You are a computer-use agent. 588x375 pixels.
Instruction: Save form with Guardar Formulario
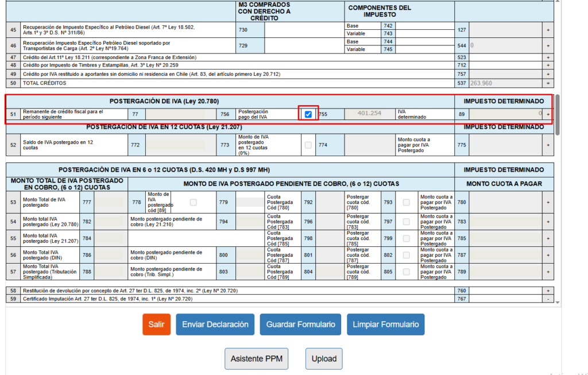(x=300, y=324)
